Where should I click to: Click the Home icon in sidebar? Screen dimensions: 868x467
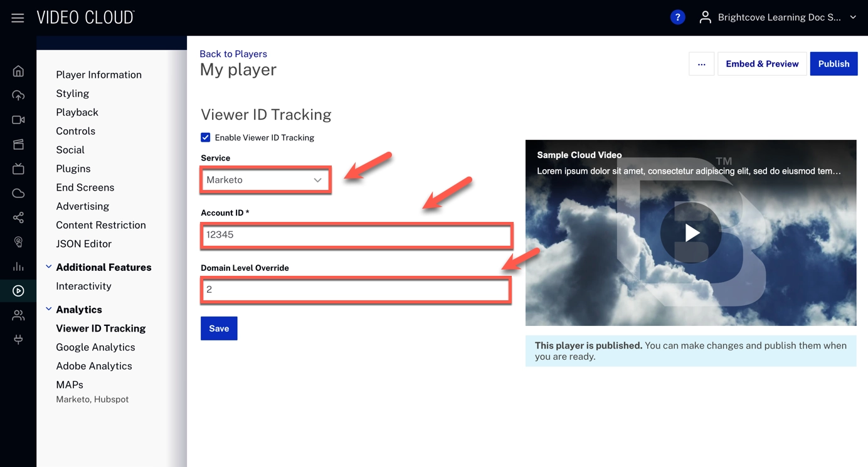pos(18,71)
